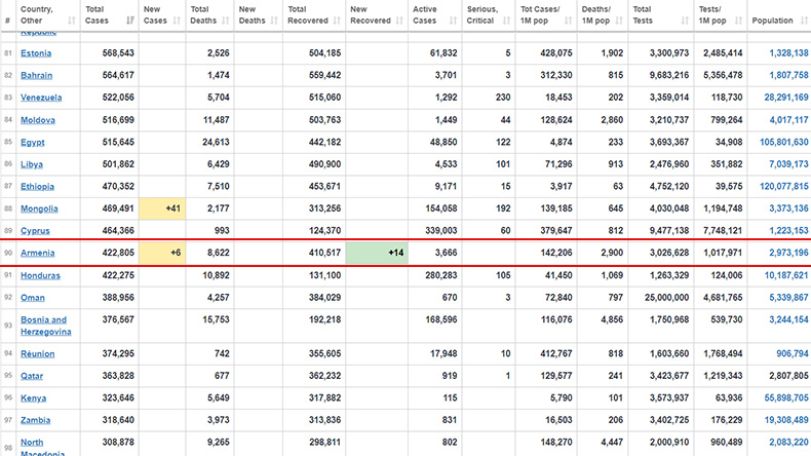The height and width of the screenshot is (456, 811).
Task: Sort by Tot Cases/1M pop column
Action: coord(546,15)
